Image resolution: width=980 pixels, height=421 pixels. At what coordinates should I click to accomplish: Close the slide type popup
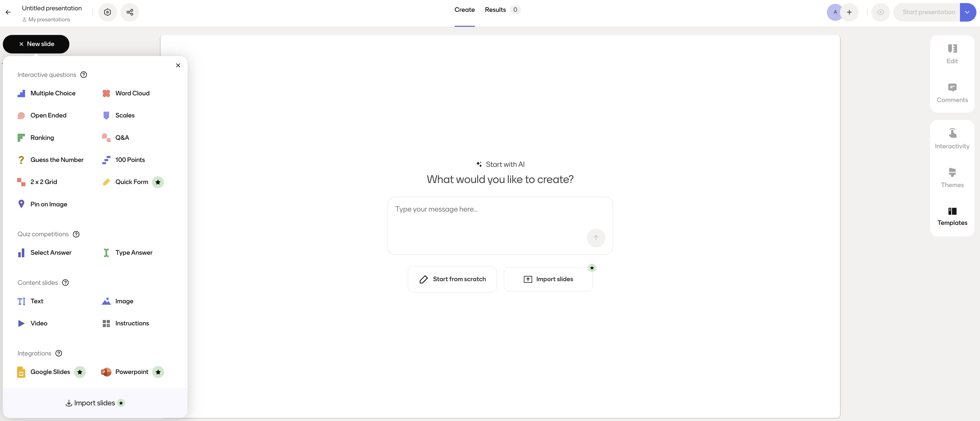tap(178, 66)
